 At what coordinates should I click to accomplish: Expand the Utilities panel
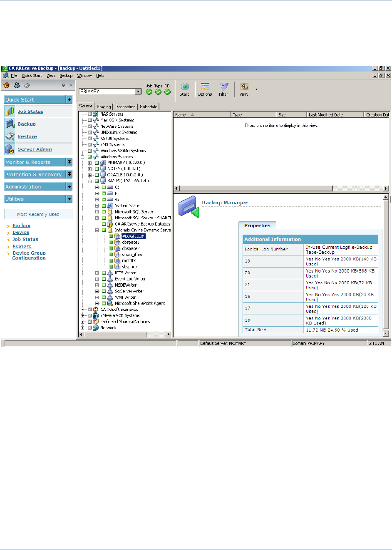coord(69,199)
